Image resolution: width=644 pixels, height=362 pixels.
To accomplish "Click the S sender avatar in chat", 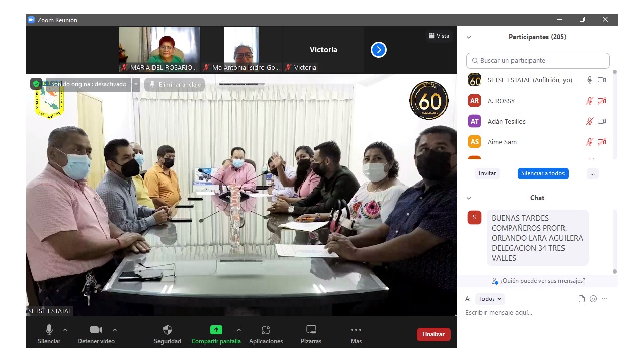I will [474, 217].
